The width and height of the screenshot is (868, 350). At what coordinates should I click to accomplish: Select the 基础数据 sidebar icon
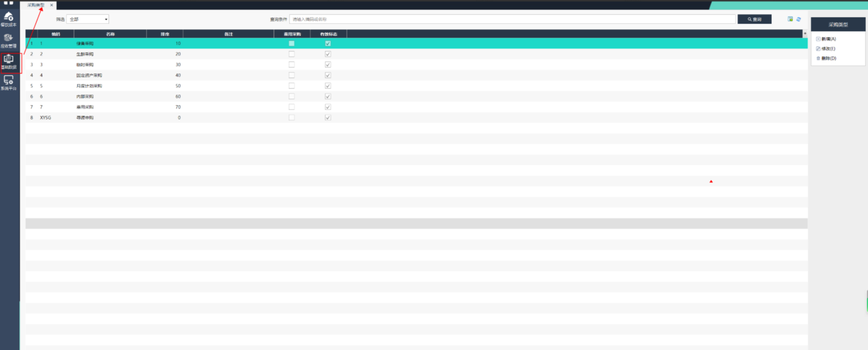[x=9, y=62]
